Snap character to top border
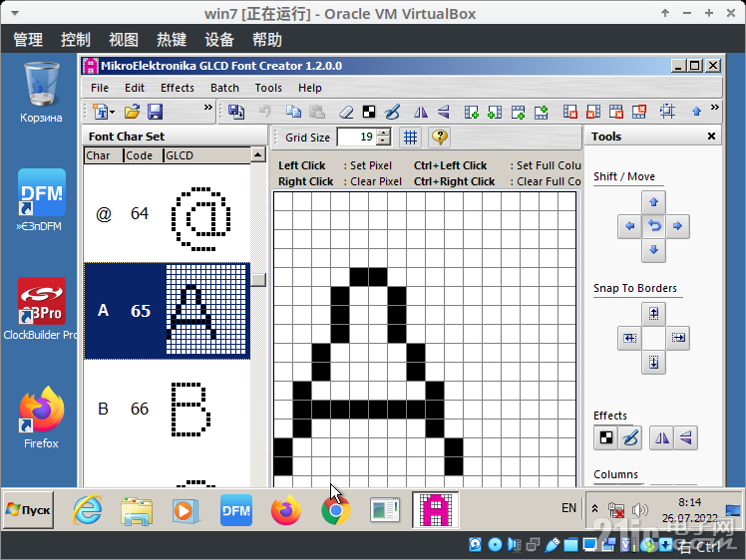Image resolution: width=746 pixels, height=560 pixels. click(653, 314)
